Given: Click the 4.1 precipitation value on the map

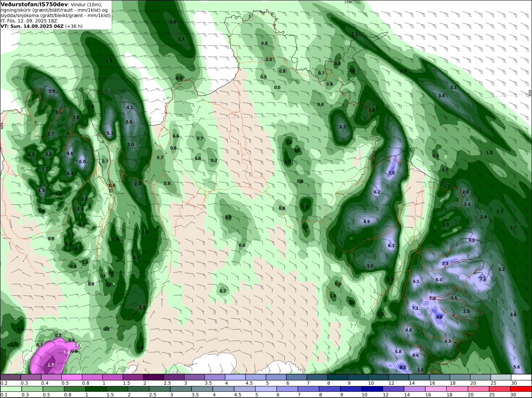Looking at the screenshot, I should pos(129,107).
